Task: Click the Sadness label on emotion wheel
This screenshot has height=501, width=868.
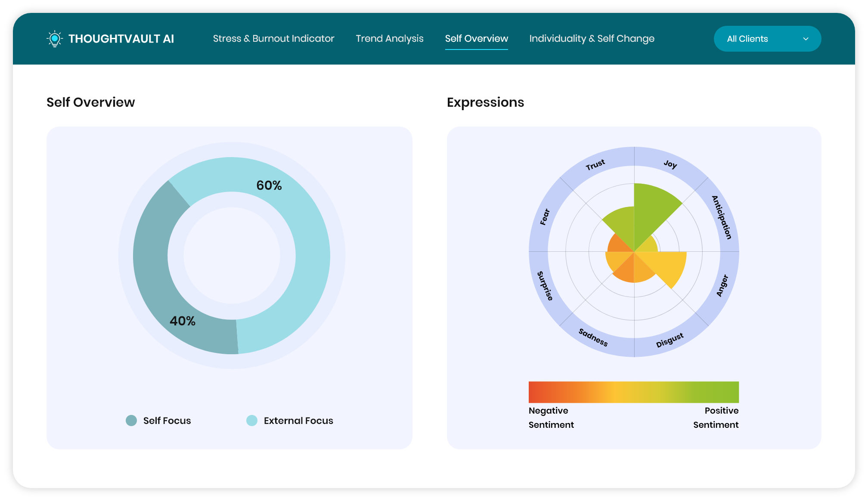Action: tap(593, 337)
